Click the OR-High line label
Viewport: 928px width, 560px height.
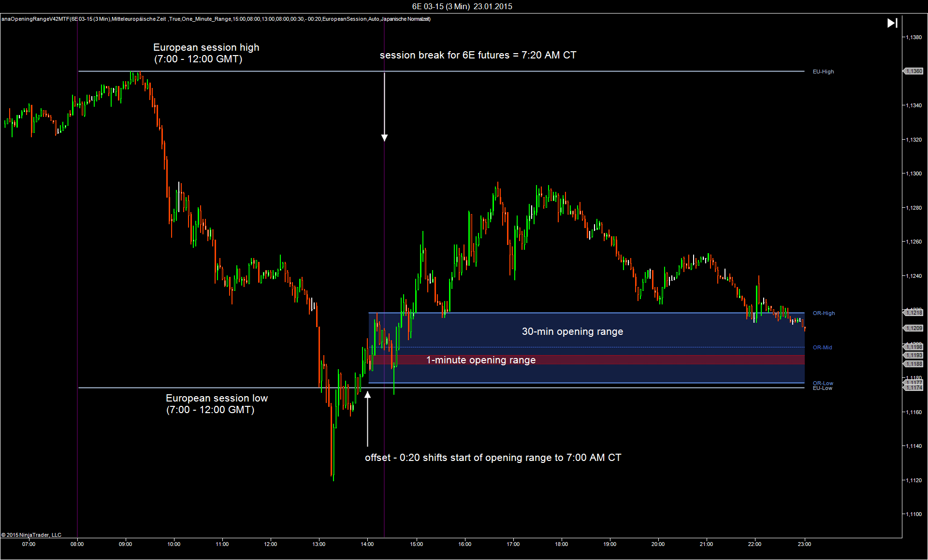(824, 313)
